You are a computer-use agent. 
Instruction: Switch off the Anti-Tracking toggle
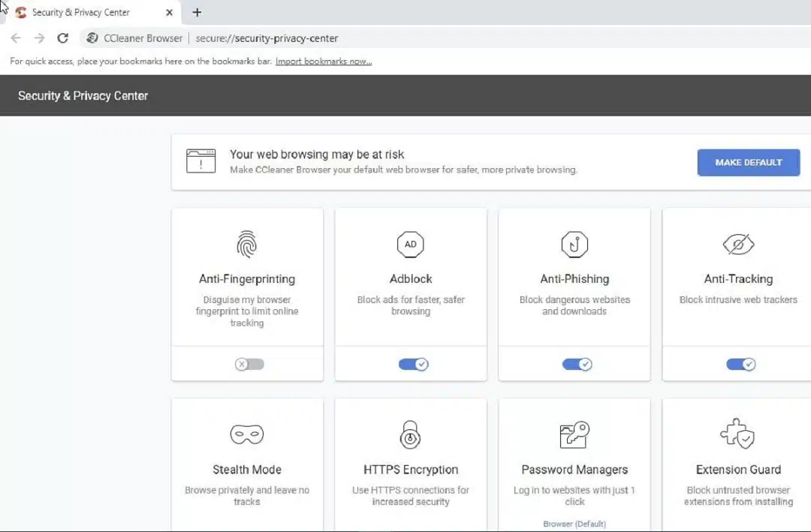[x=740, y=364]
